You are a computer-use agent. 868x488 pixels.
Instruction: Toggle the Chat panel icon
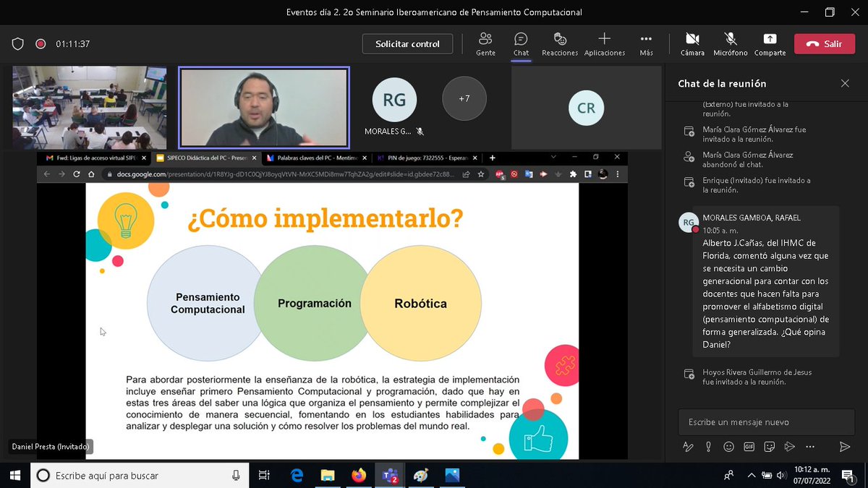pyautogui.click(x=521, y=44)
